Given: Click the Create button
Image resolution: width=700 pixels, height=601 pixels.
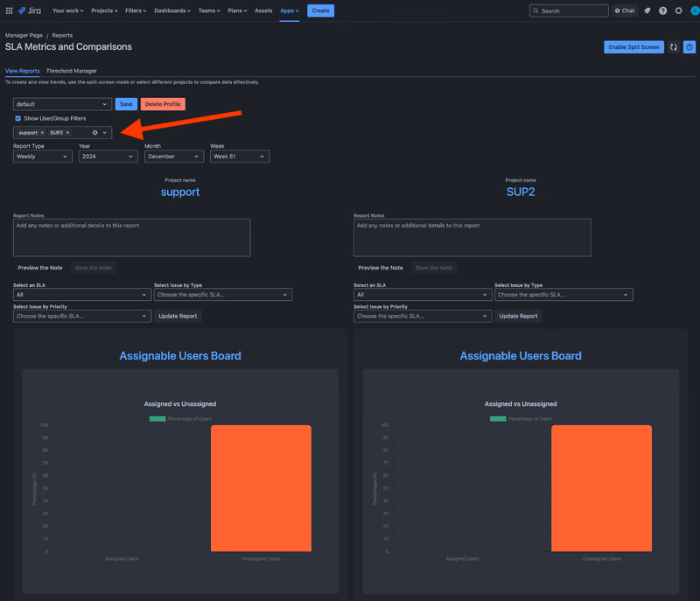Looking at the screenshot, I should click(320, 10).
